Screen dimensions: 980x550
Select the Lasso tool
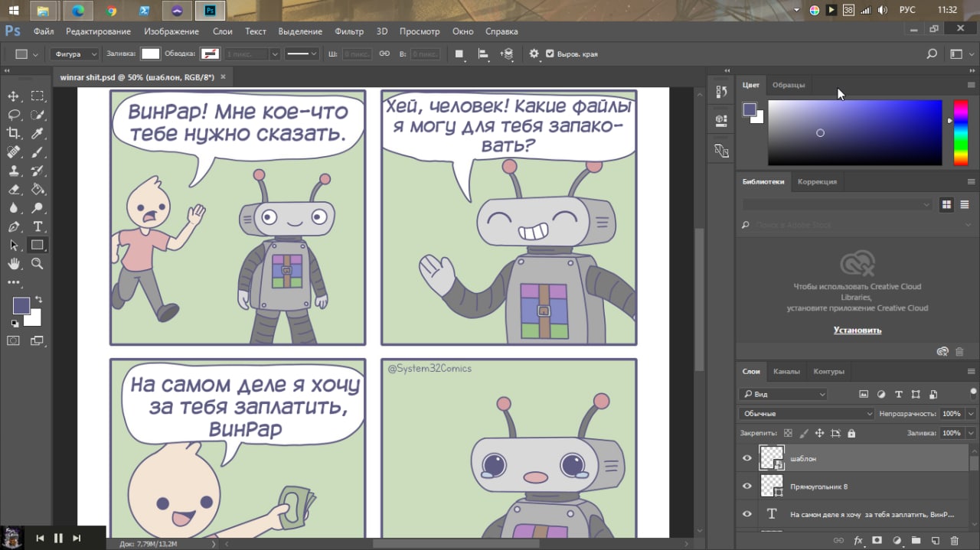coord(14,115)
